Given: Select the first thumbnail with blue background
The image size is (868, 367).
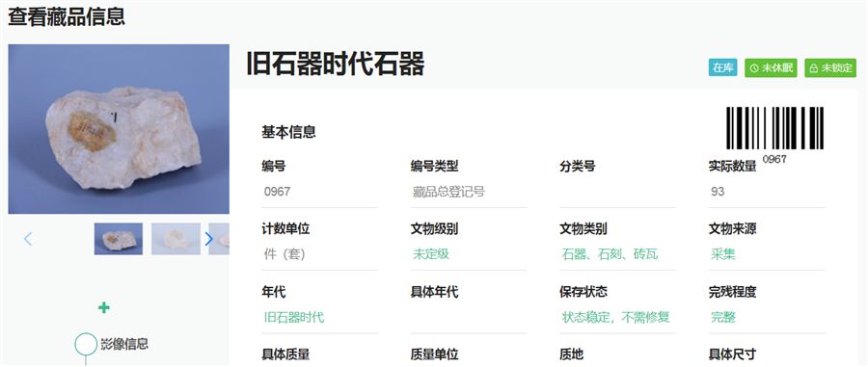Looking at the screenshot, I should [119, 239].
